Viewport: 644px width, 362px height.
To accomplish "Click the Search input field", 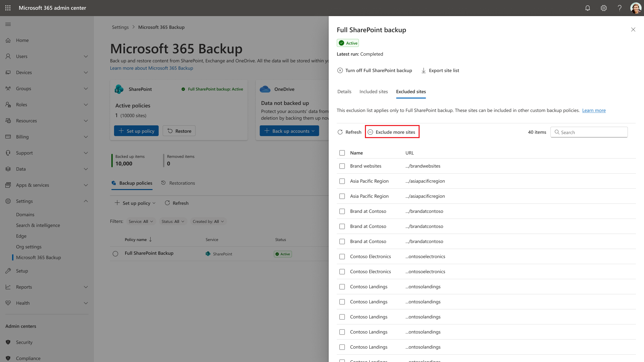I will [x=589, y=132].
